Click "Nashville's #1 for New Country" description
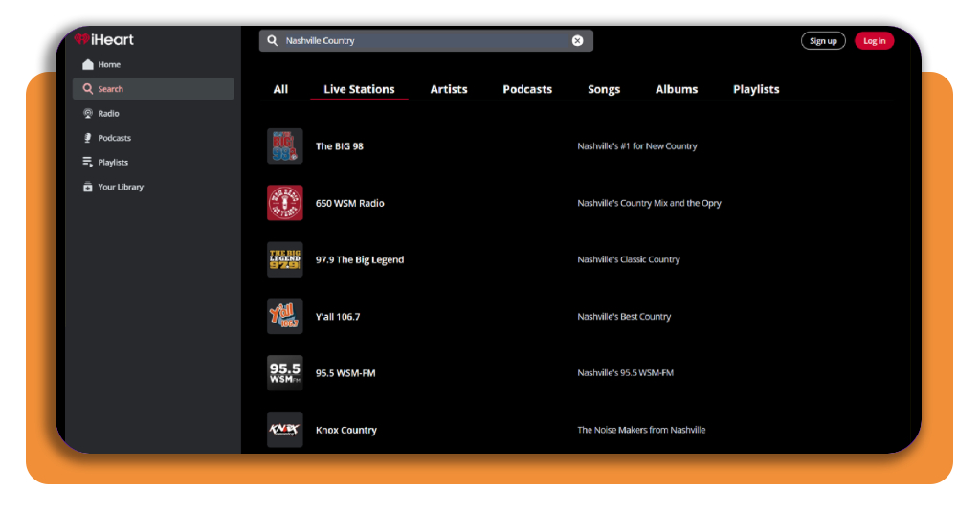 tap(636, 146)
